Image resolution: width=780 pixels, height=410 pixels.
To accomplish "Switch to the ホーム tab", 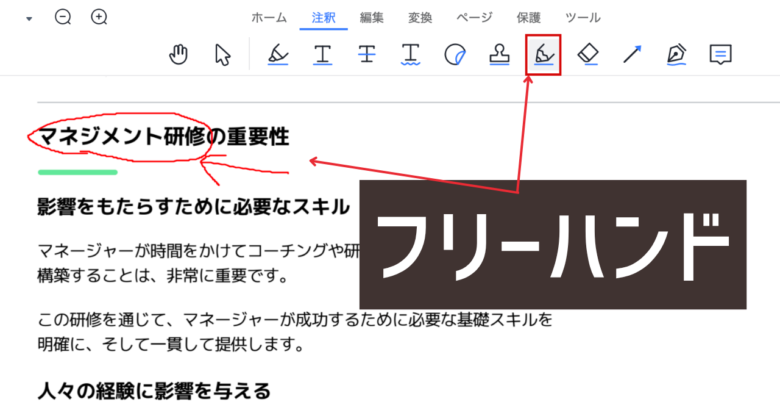I will 268,17.
